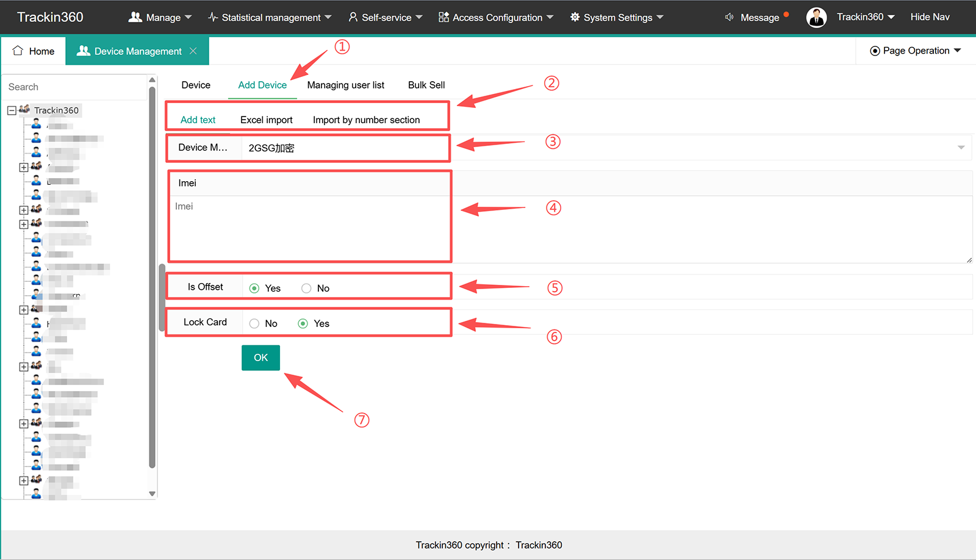Open the Device Model dropdown arrow
The height and width of the screenshot is (560, 976).
pyautogui.click(x=961, y=148)
